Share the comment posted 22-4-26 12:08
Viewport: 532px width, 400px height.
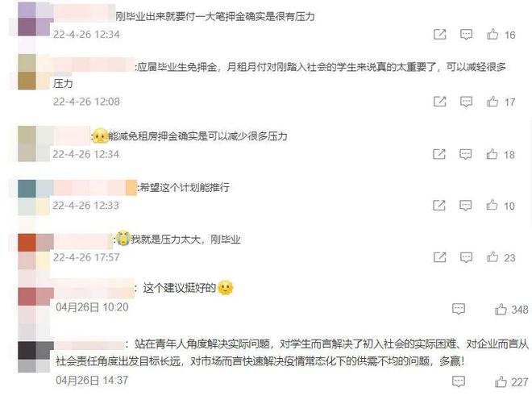point(439,101)
